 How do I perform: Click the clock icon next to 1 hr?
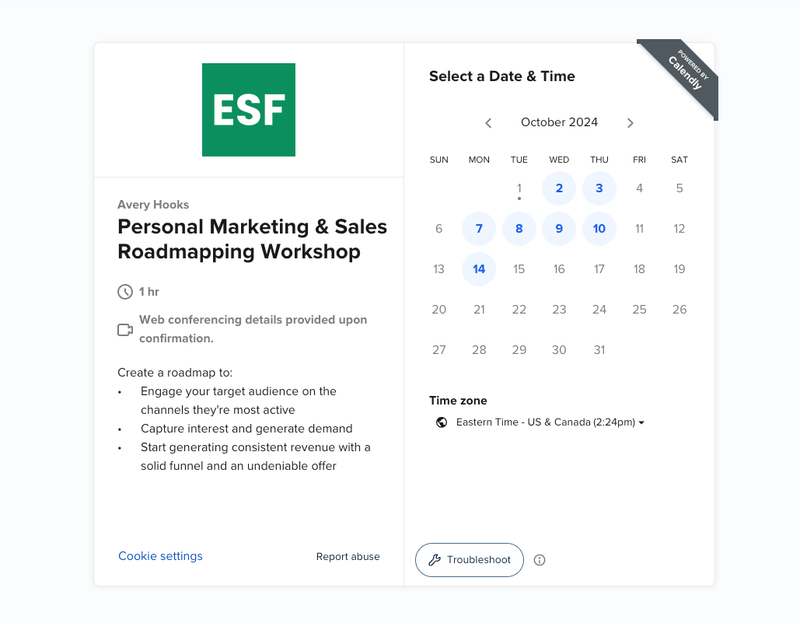(125, 292)
